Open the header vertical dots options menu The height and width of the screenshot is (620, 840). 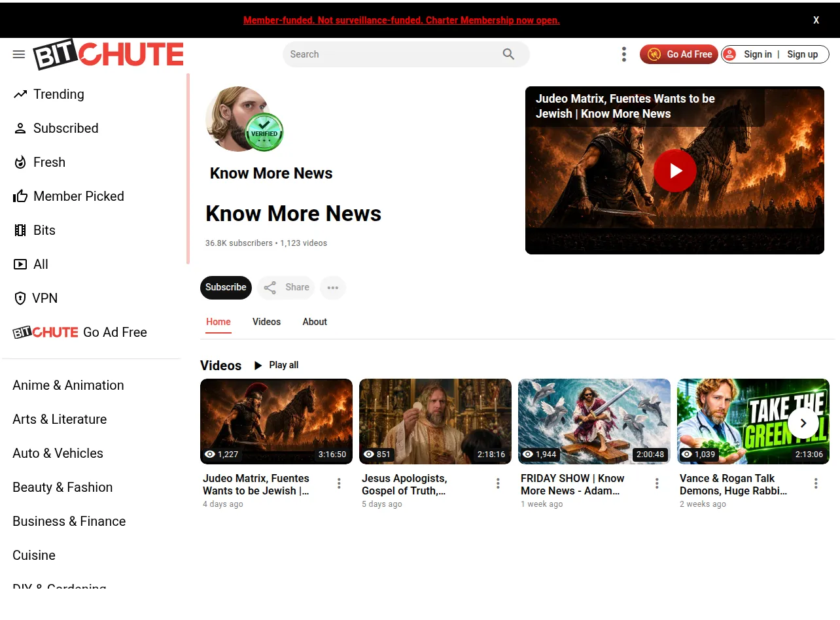point(624,54)
